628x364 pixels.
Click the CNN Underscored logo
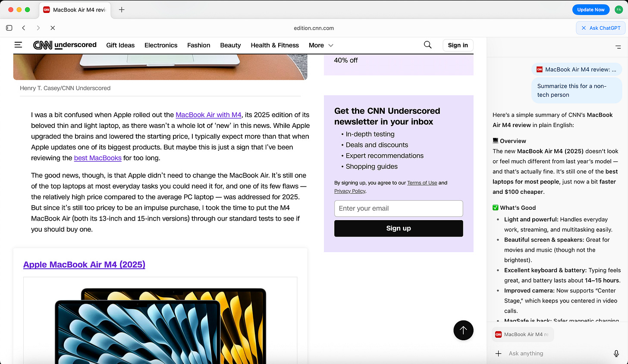coord(65,45)
